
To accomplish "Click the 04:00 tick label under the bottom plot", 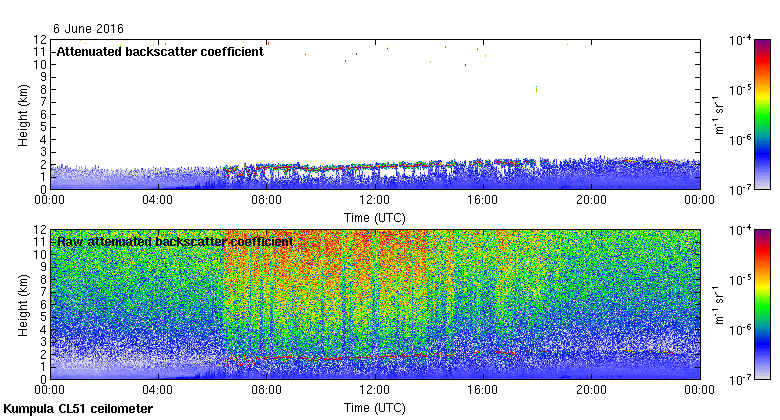I will point(158,390).
